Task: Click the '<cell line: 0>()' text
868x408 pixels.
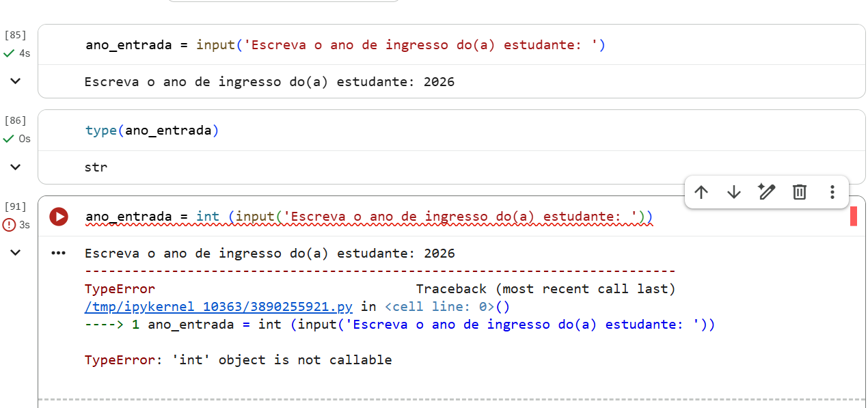Action: tap(447, 307)
